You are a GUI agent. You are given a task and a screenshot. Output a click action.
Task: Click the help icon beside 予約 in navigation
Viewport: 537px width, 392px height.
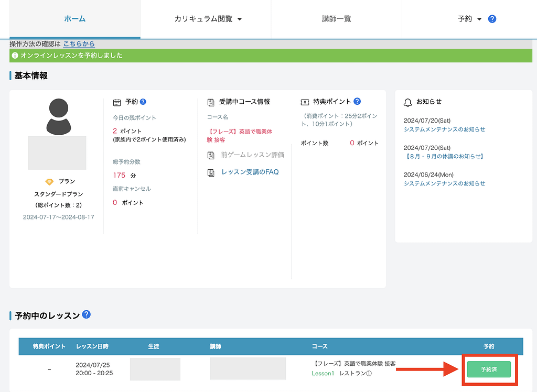click(x=492, y=19)
